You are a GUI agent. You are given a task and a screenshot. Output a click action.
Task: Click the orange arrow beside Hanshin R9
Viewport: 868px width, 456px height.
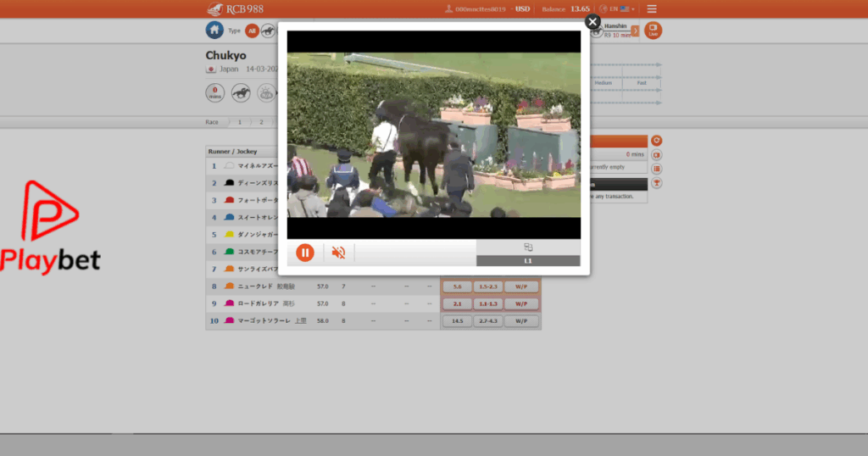(635, 31)
